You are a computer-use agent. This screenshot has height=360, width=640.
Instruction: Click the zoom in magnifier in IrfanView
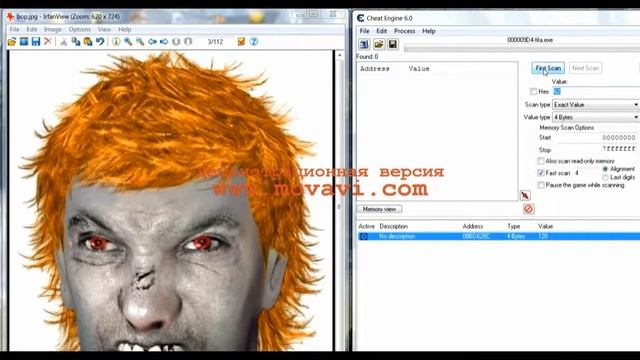coord(128,41)
